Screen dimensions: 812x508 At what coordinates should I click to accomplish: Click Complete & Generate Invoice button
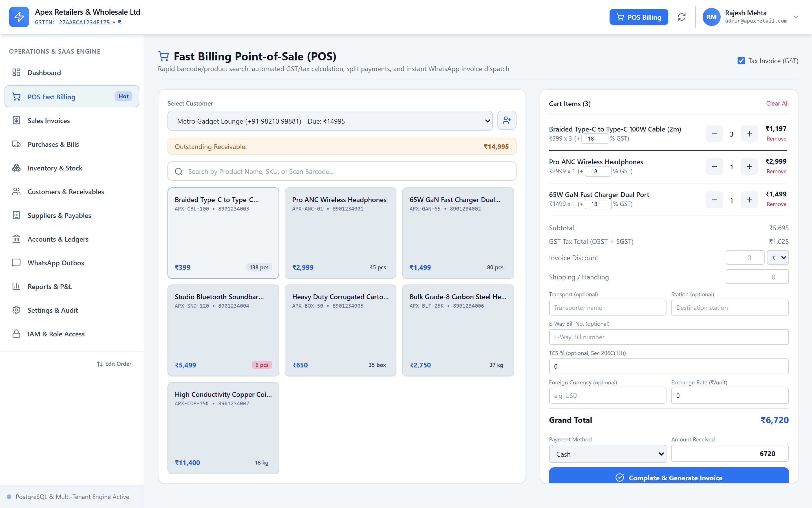click(x=669, y=476)
